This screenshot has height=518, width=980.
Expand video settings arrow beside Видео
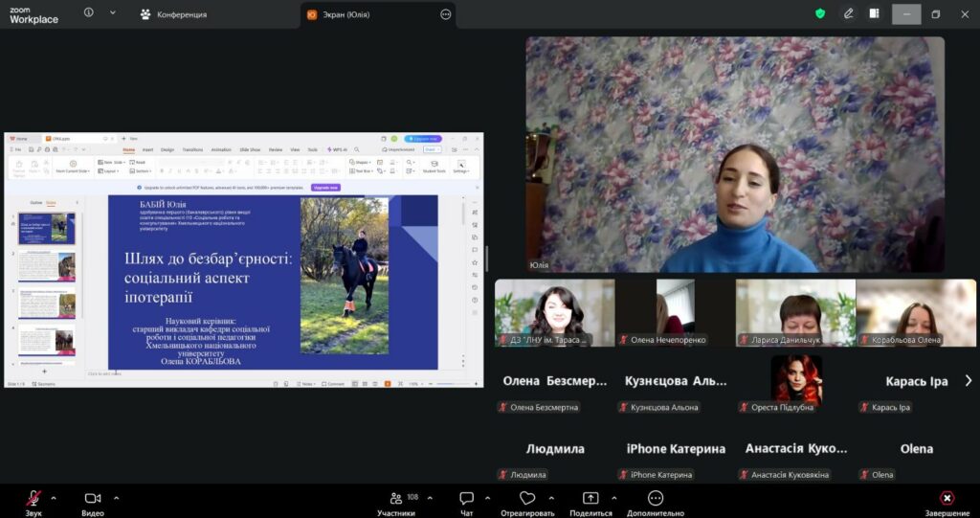click(117, 498)
